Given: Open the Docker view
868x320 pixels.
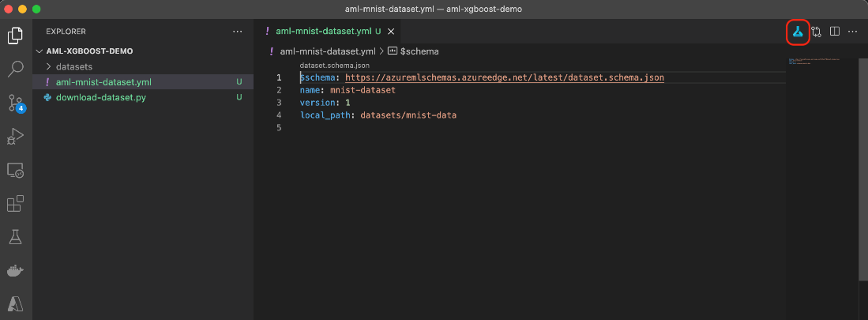Looking at the screenshot, I should [x=16, y=271].
